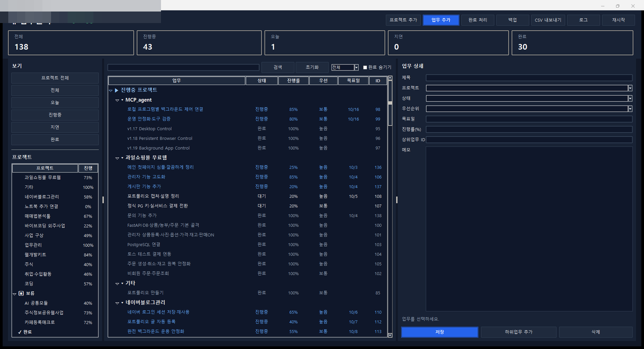
Task: Export data with CSV 내보내기
Action: (x=548, y=20)
